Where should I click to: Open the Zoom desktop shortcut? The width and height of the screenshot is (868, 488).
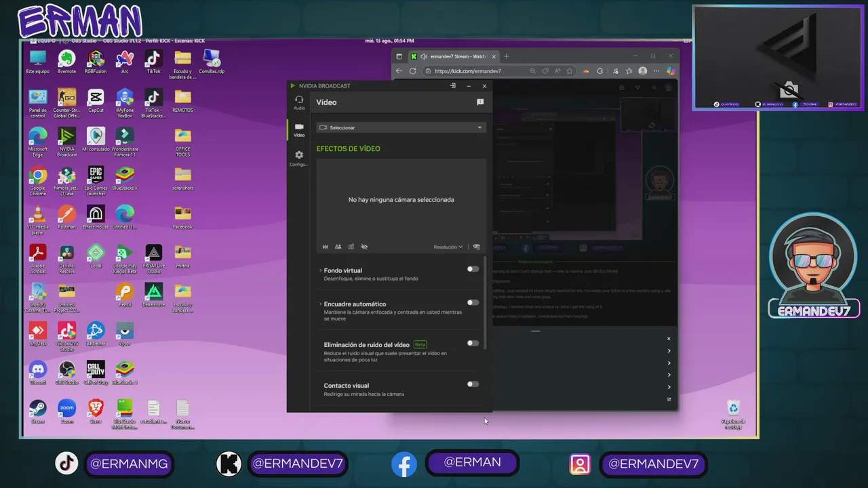coord(66,411)
